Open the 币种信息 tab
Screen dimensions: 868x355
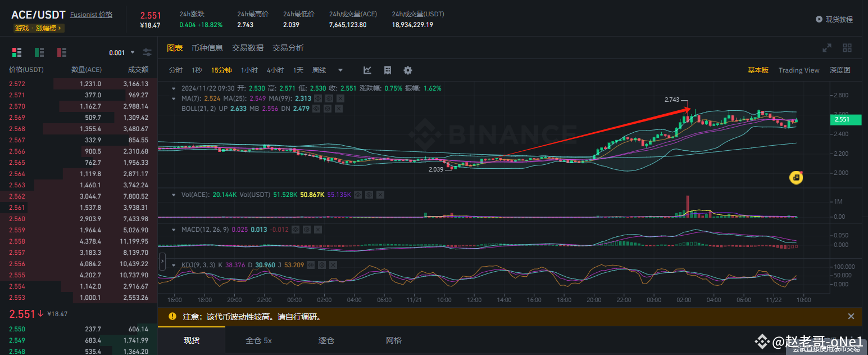[207, 48]
